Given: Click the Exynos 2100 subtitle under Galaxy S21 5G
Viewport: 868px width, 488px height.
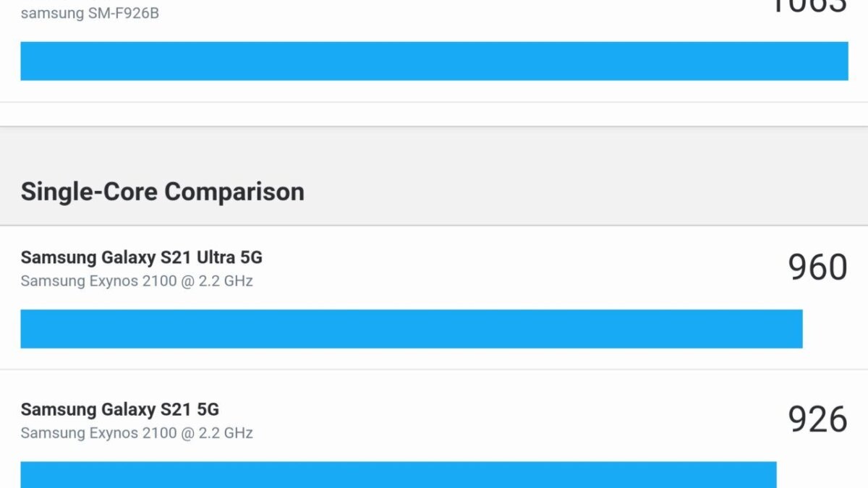Looking at the screenshot, I should click(x=137, y=433).
